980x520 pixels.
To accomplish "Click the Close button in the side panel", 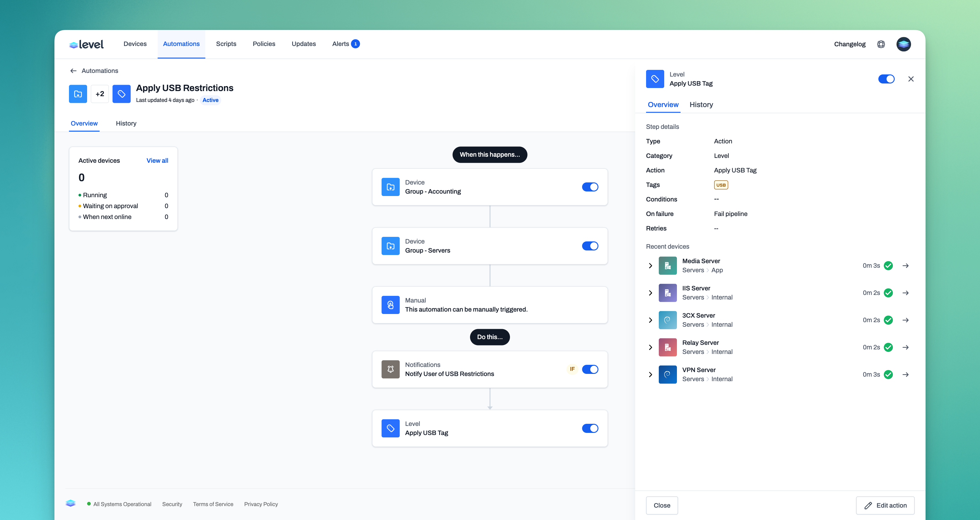I will click(x=661, y=505).
